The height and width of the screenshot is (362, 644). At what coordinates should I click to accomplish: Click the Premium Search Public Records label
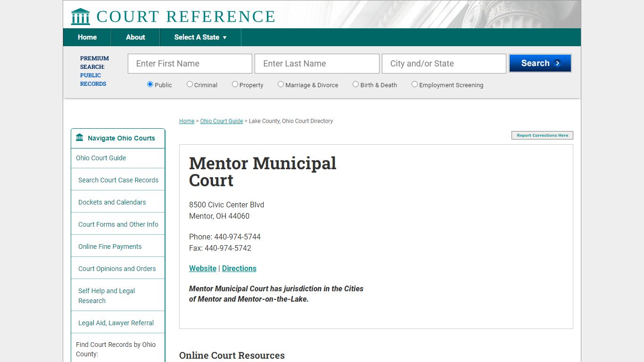point(94,71)
